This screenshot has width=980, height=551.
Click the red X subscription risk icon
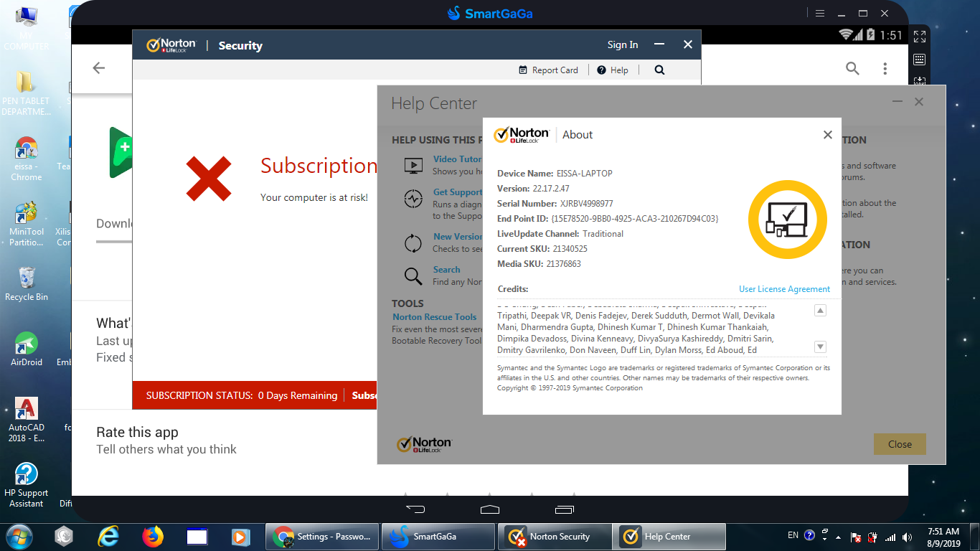pyautogui.click(x=209, y=178)
